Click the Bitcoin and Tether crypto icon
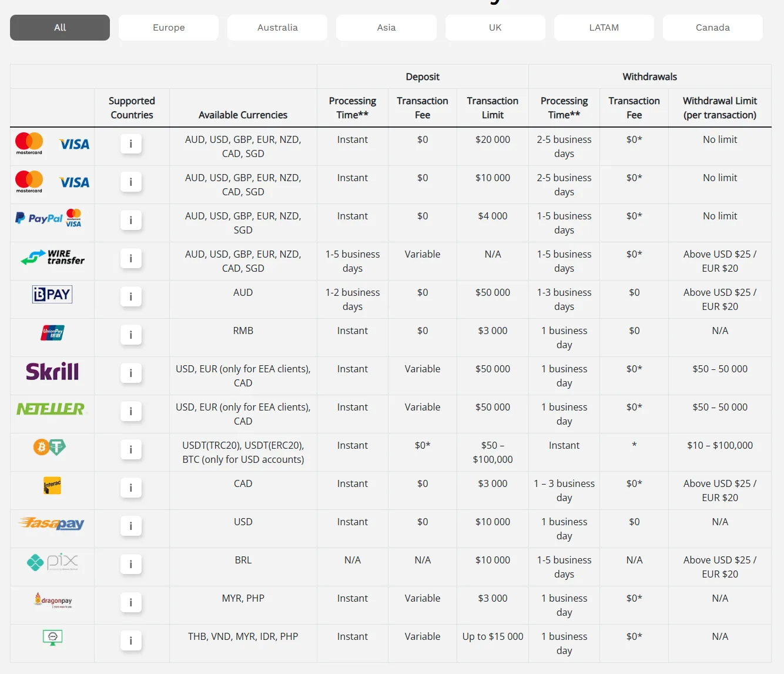The height and width of the screenshot is (674, 784). click(50, 448)
